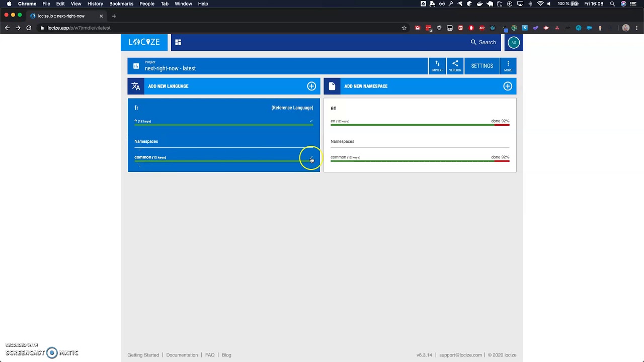This screenshot has height=362, width=644.
Task: Bookmark this page with the star icon
Action: (404, 28)
